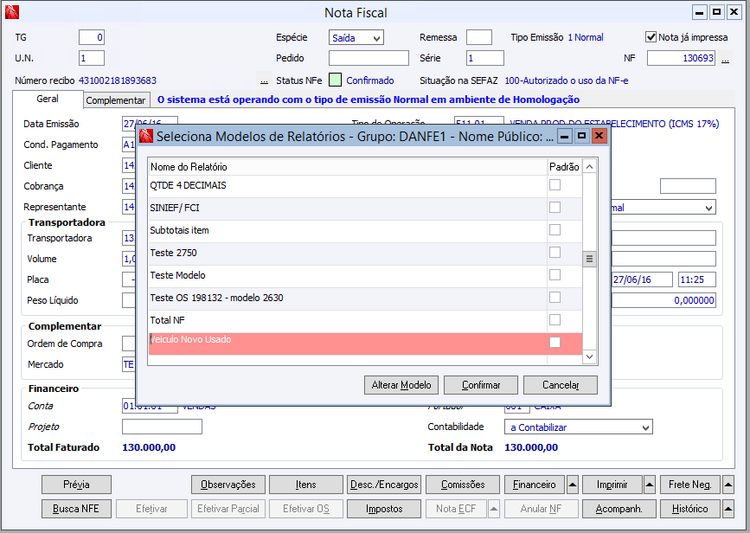Select the Teste 2750 report row

point(365,253)
